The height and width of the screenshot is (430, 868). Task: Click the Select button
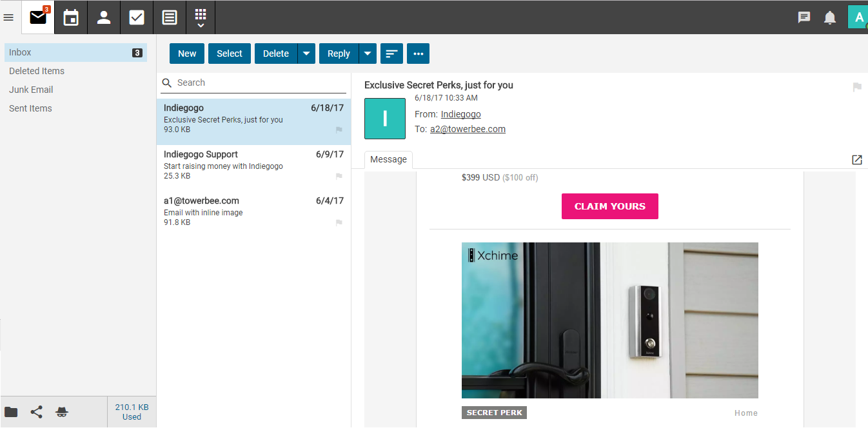[x=230, y=54]
